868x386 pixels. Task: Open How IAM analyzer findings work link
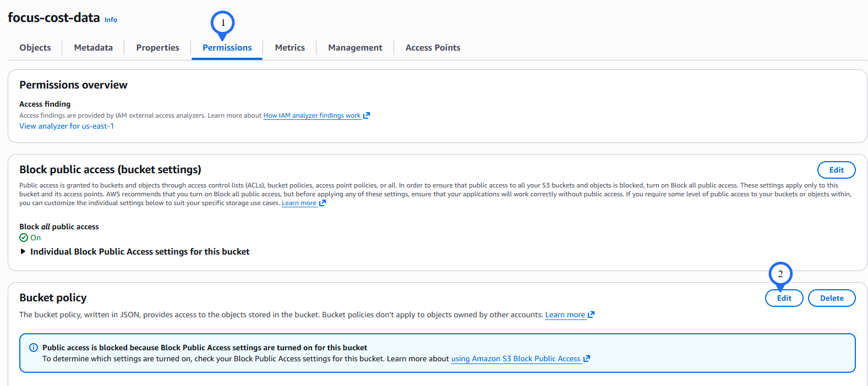point(312,115)
